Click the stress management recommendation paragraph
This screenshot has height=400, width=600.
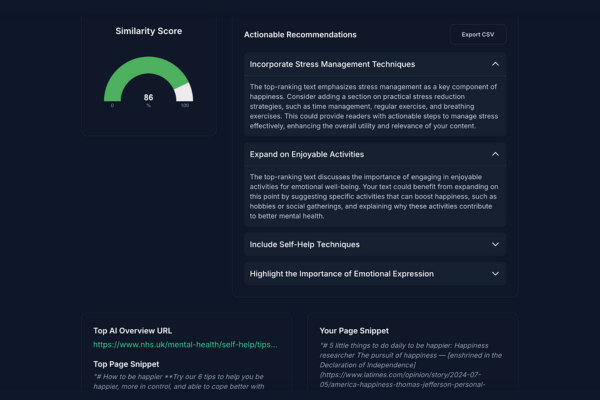tap(374, 106)
